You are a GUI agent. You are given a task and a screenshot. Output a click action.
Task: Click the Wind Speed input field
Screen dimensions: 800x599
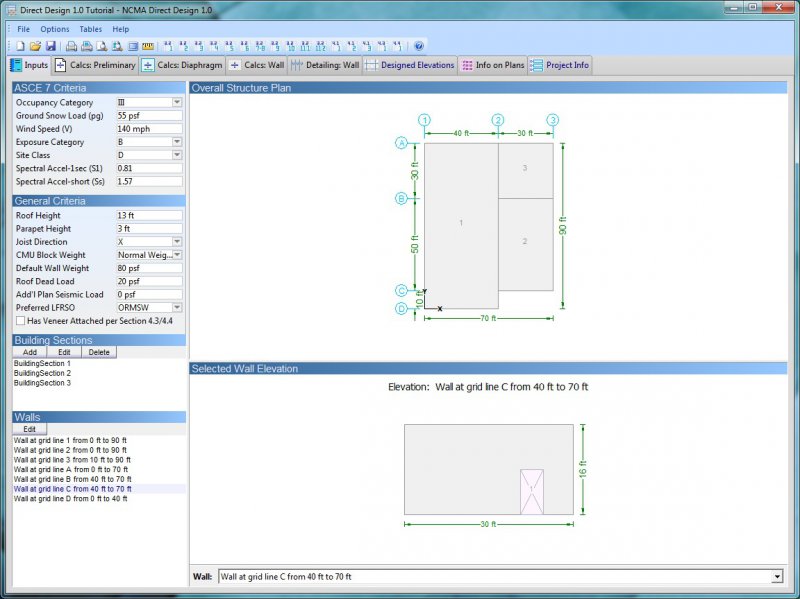click(x=149, y=129)
